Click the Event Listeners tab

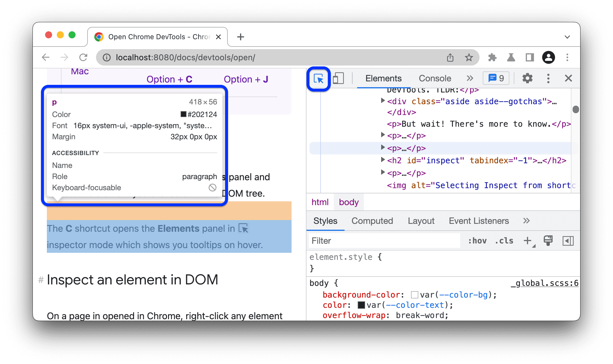479,221
